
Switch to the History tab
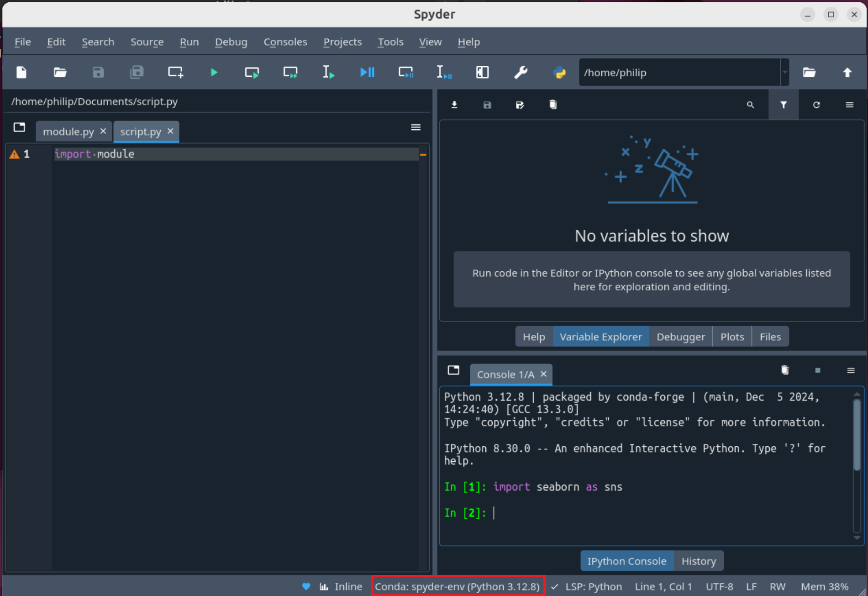tap(699, 561)
